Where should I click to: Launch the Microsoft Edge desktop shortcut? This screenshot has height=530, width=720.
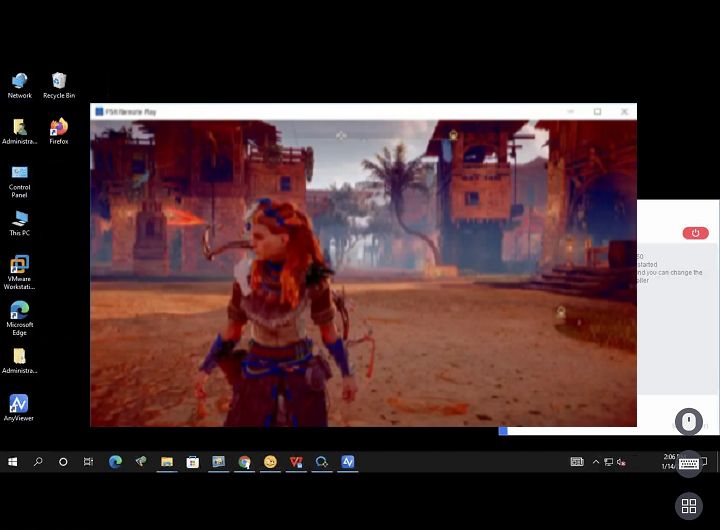tap(19, 318)
